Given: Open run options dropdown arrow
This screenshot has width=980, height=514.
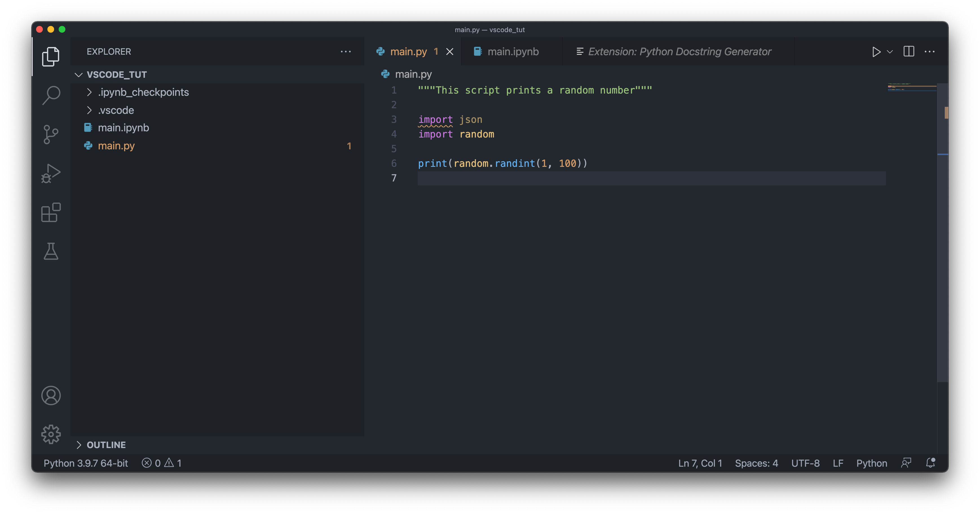Looking at the screenshot, I should [x=890, y=52].
